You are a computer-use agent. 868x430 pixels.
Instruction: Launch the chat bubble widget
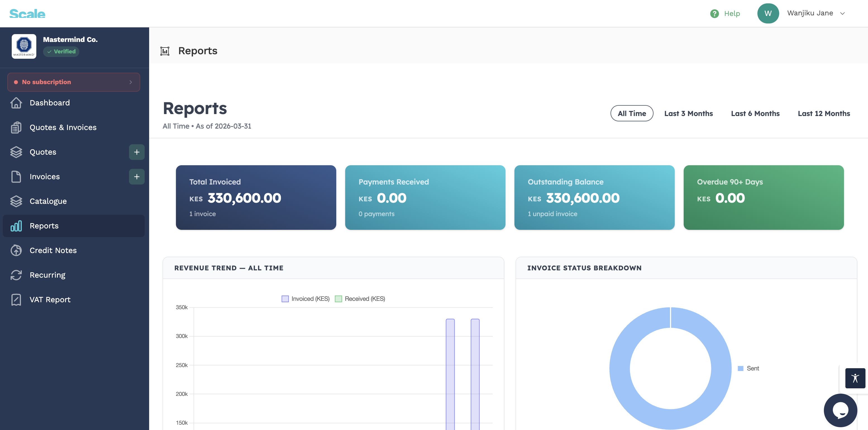840,410
